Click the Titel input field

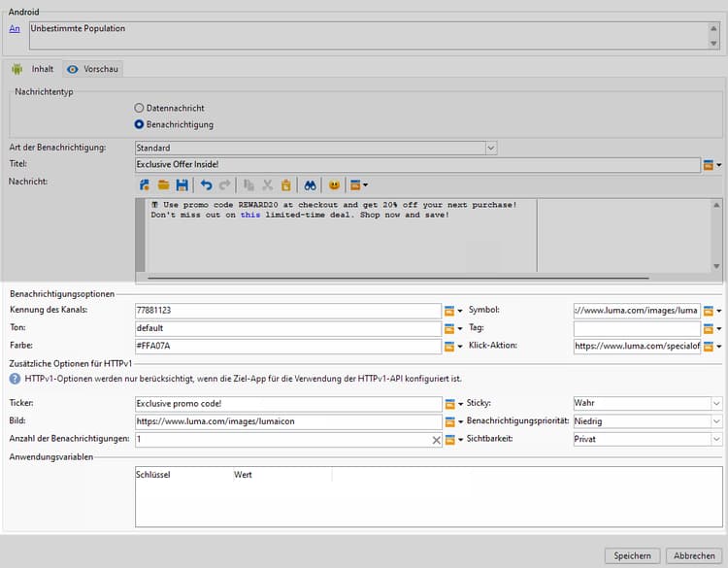coord(417,164)
